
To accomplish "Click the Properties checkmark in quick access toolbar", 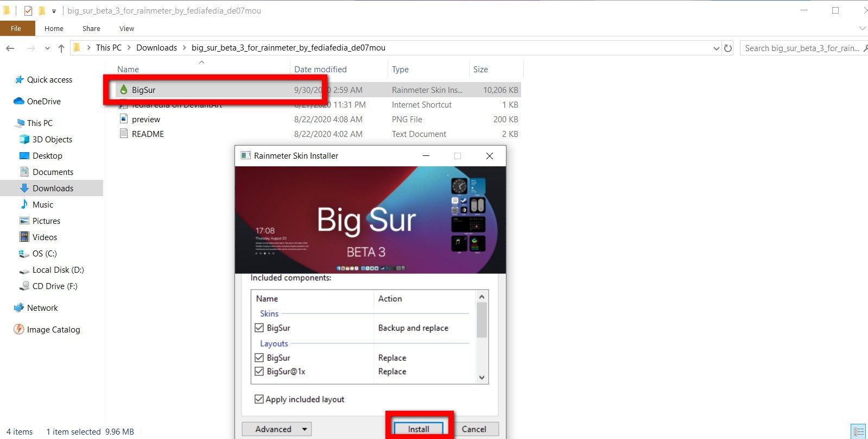I will pyautogui.click(x=28, y=10).
